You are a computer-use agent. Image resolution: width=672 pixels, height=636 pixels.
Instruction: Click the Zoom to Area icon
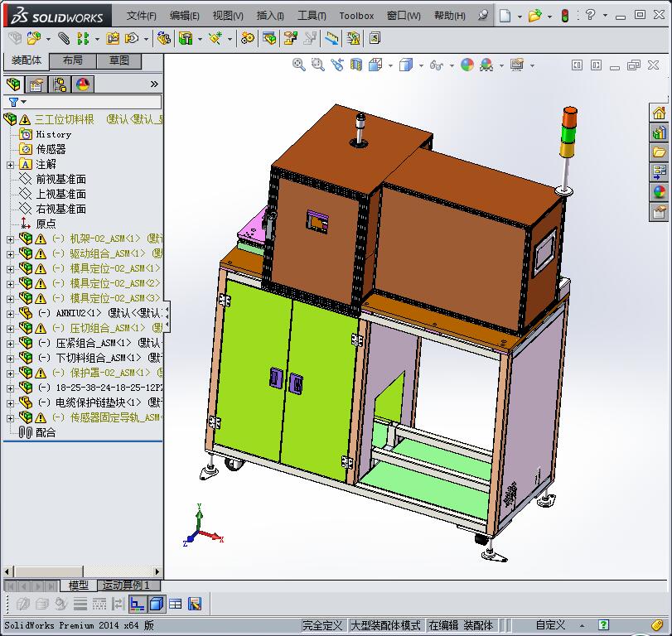click(x=317, y=65)
